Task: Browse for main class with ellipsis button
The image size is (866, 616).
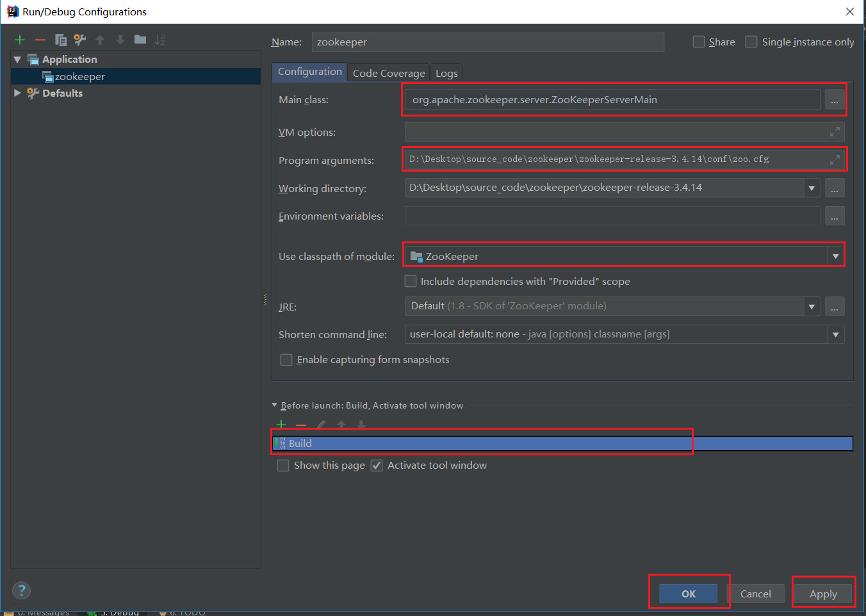Action: pos(835,100)
